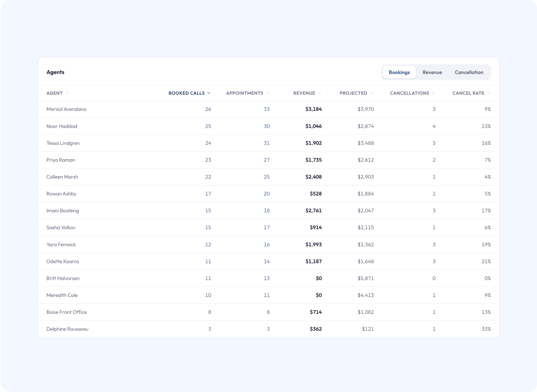Sort by Revenue column header chevron
This screenshot has width=537, height=392.
pyautogui.click(x=320, y=93)
